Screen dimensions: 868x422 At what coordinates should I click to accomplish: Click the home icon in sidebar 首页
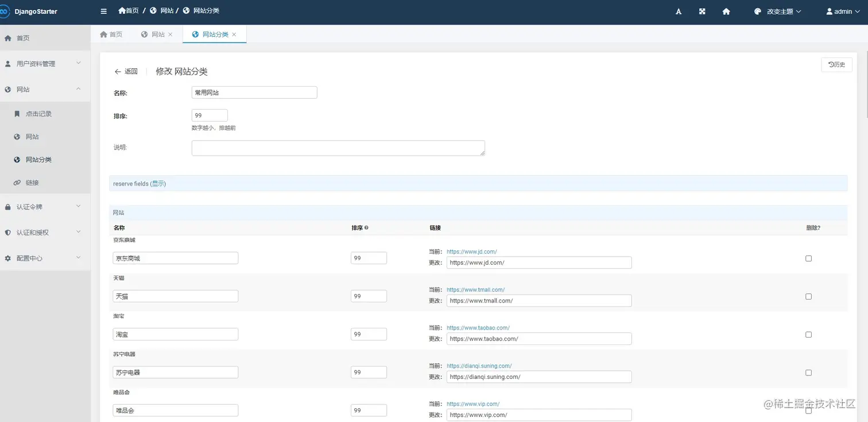point(8,38)
